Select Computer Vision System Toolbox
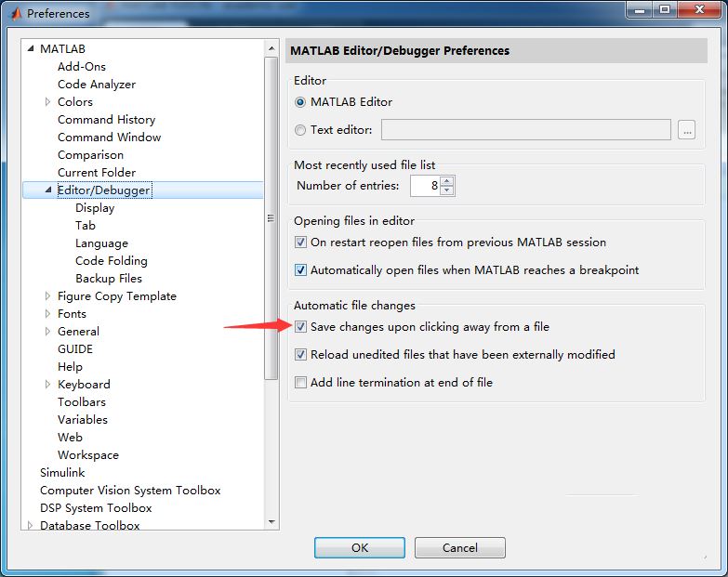This screenshot has width=728, height=577. (130, 491)
